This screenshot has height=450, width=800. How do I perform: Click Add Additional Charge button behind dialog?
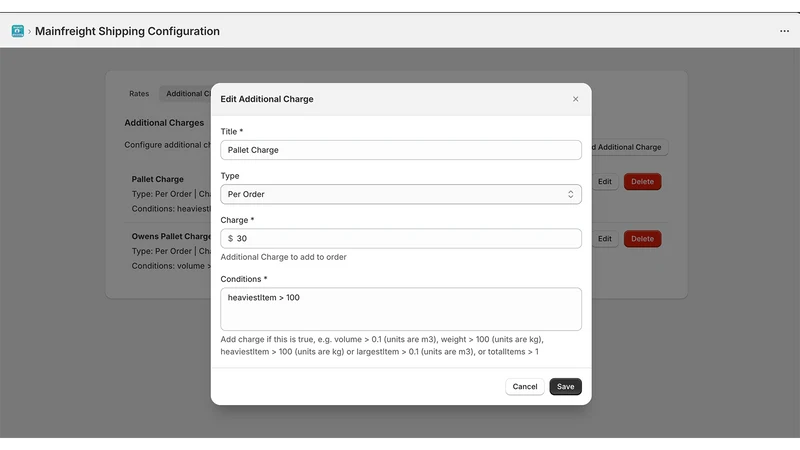(x=630, y=147)
